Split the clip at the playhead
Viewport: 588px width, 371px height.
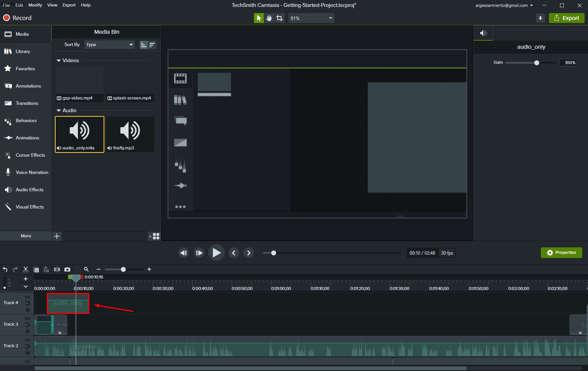point(57,270)
